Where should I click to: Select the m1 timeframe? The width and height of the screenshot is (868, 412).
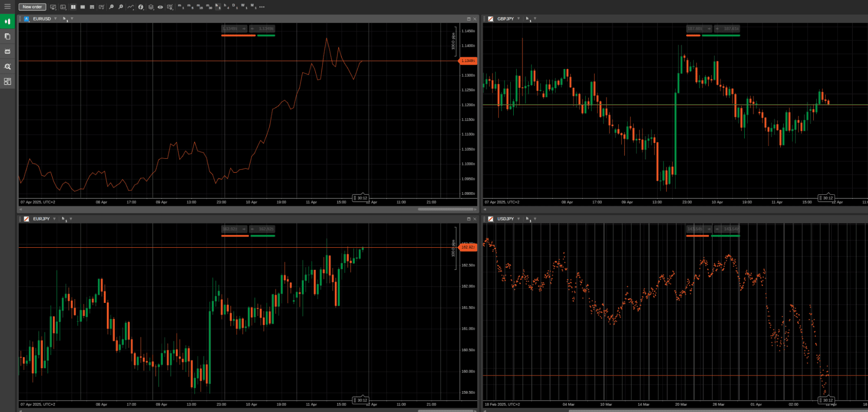(181, 7)
